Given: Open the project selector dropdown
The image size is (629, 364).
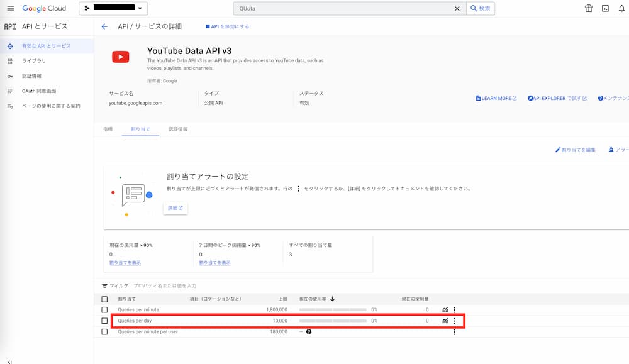Looking at the screenshot, I should (113, 8).
